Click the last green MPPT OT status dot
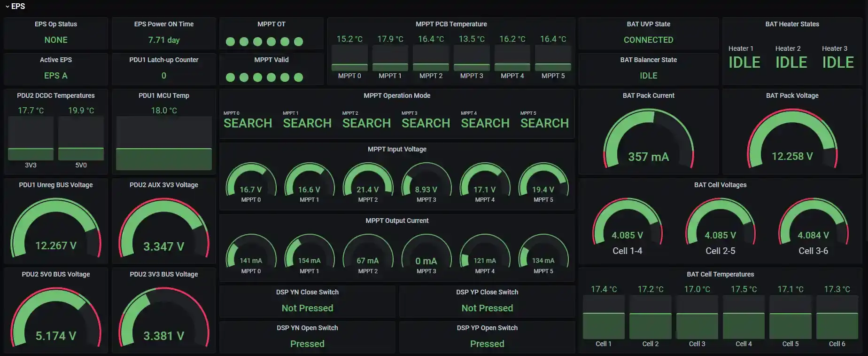Screen dimensions: 868x356 [x=298, y=41]
